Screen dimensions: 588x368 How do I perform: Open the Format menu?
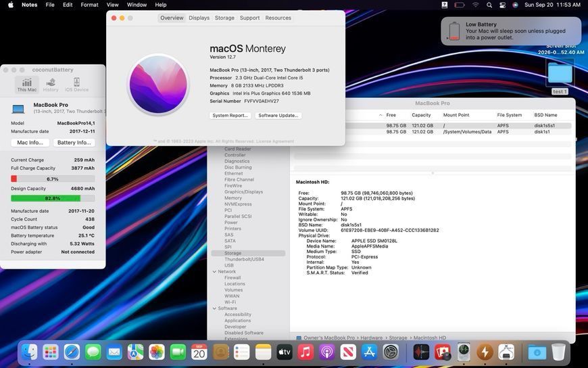tap(89, 5)
